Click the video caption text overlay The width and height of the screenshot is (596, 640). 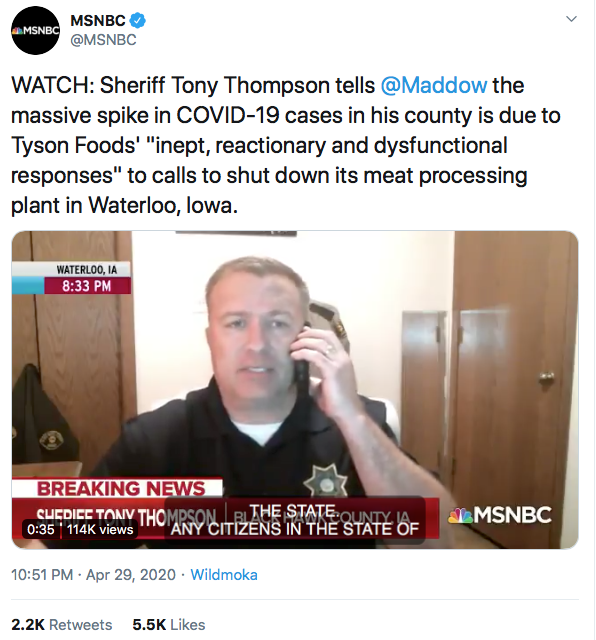295,520
